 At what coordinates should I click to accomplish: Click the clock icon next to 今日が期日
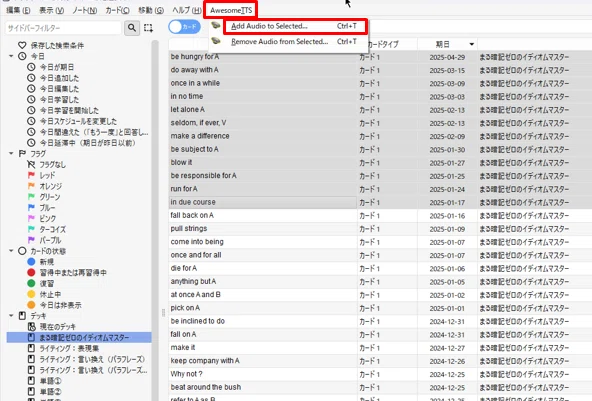(x=31, y=67)
